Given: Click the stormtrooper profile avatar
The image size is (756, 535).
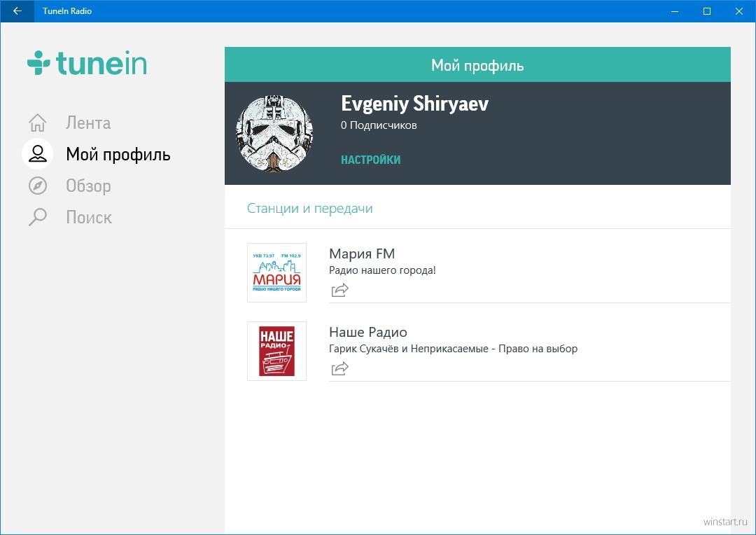Looking at the screenshot, I should (x=274, y=133).
